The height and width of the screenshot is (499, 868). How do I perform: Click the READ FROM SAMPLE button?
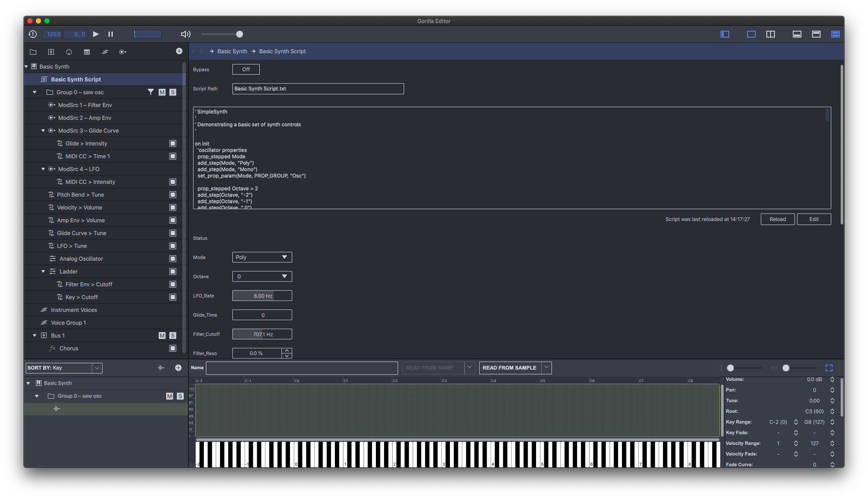coord(510,368)
